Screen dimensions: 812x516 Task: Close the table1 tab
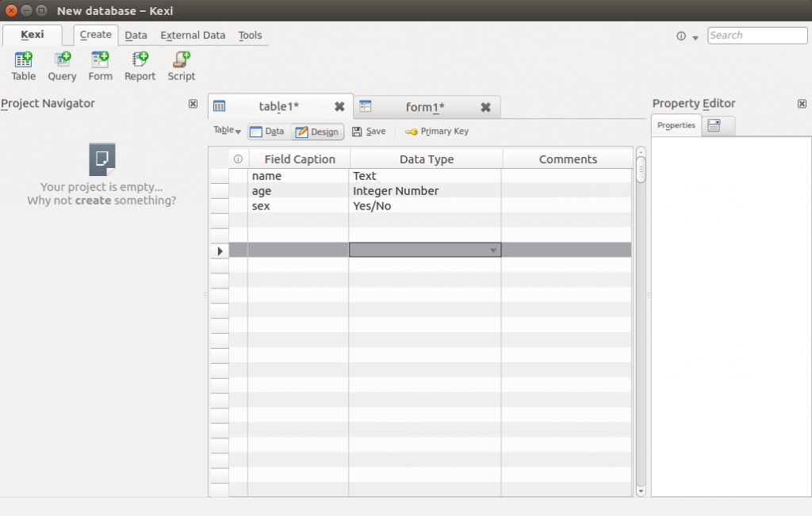click(x=339, y=107)
